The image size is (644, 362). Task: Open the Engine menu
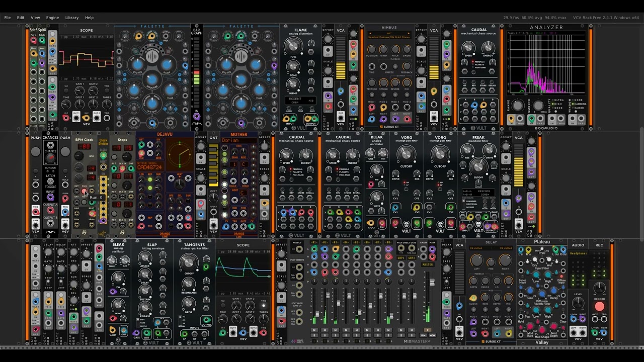[x=52, y=18]
